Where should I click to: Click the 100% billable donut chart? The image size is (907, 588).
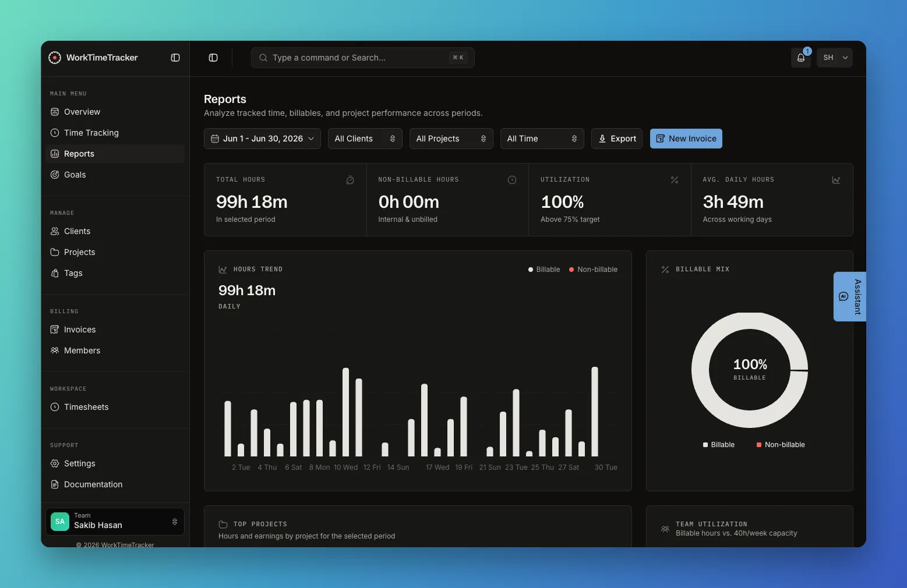(750, 370)
